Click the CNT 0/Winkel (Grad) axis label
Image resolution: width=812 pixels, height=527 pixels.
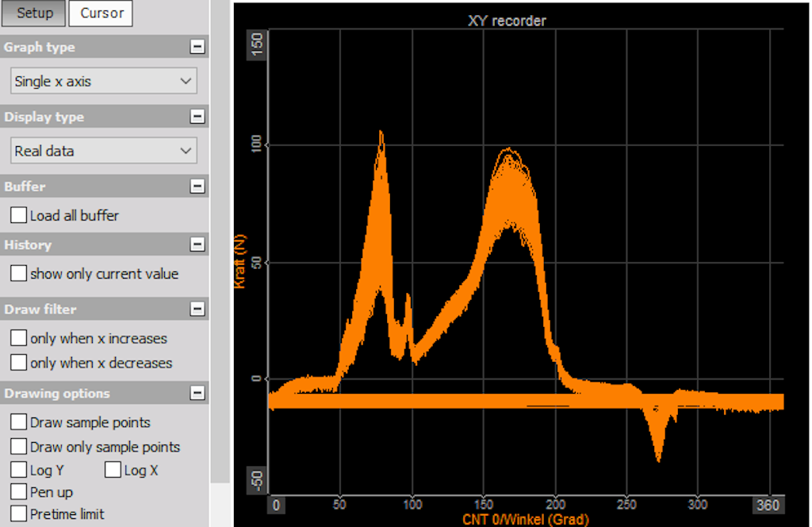[x=526, y=520]
